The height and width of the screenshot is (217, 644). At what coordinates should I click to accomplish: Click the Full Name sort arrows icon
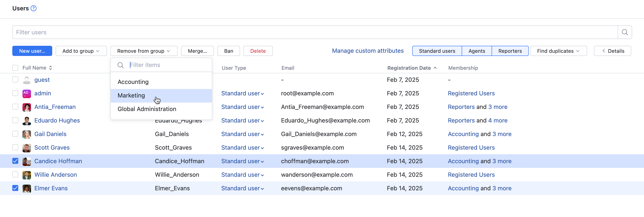(51, 68)
